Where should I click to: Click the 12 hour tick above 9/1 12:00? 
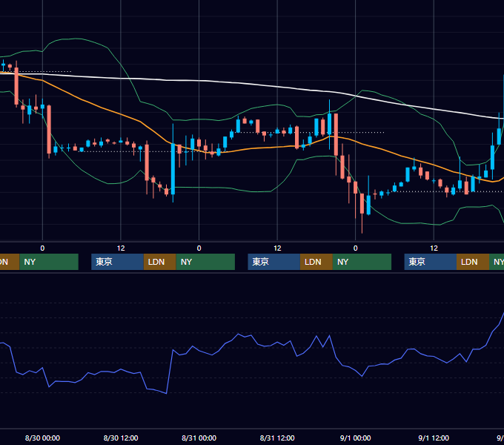tap(434, 248)
